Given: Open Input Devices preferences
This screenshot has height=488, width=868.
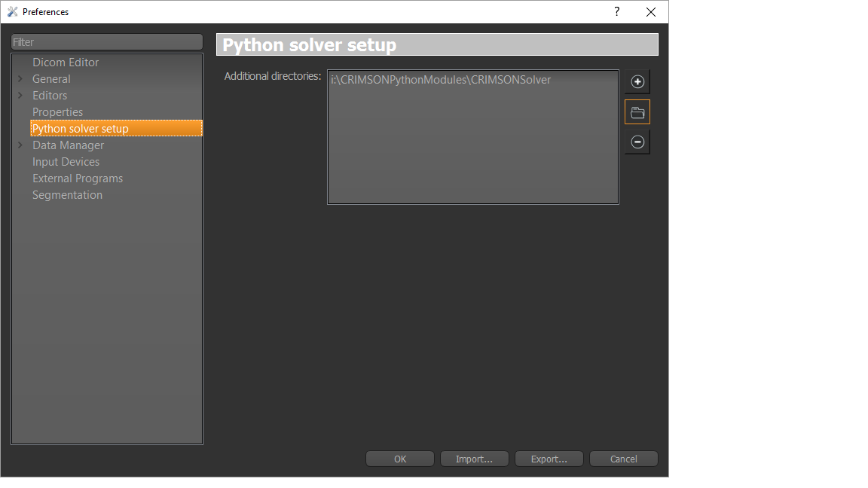Looking at the screenshot, I should click(x=66, y=162).
